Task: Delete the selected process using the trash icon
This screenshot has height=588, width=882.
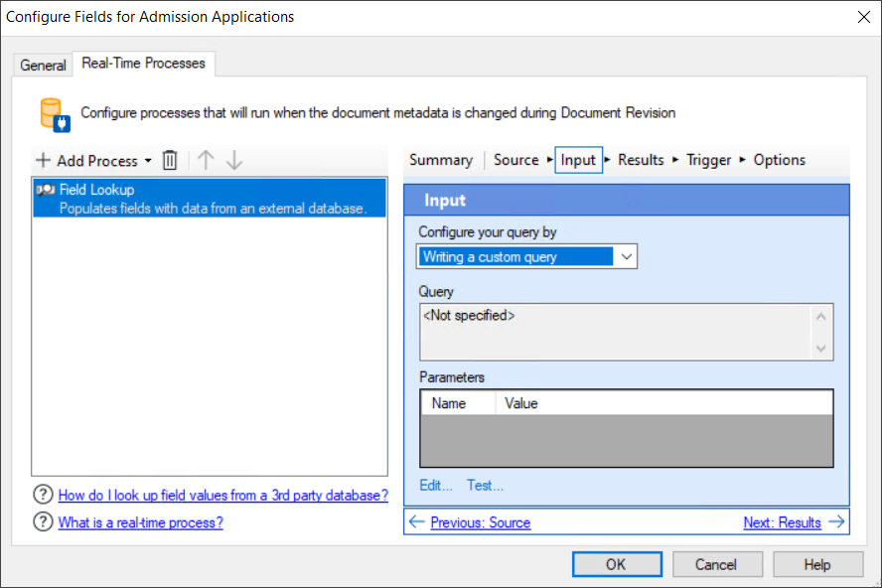Action: coord(170,160)
